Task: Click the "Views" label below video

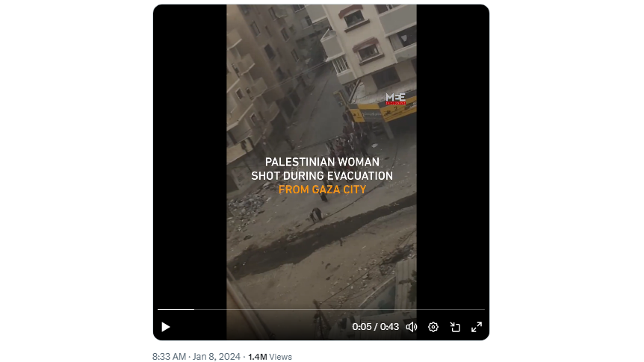Action: (280, 357)
